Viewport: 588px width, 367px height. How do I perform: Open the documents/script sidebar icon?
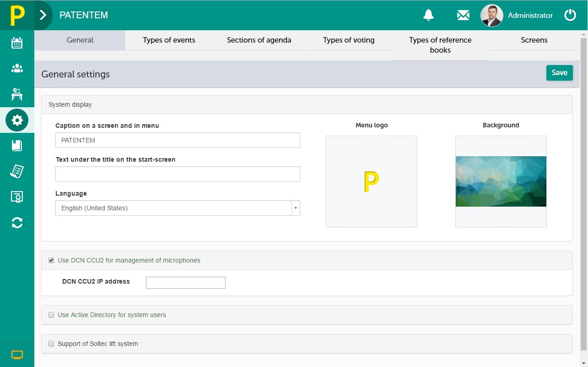click(17, 171)
